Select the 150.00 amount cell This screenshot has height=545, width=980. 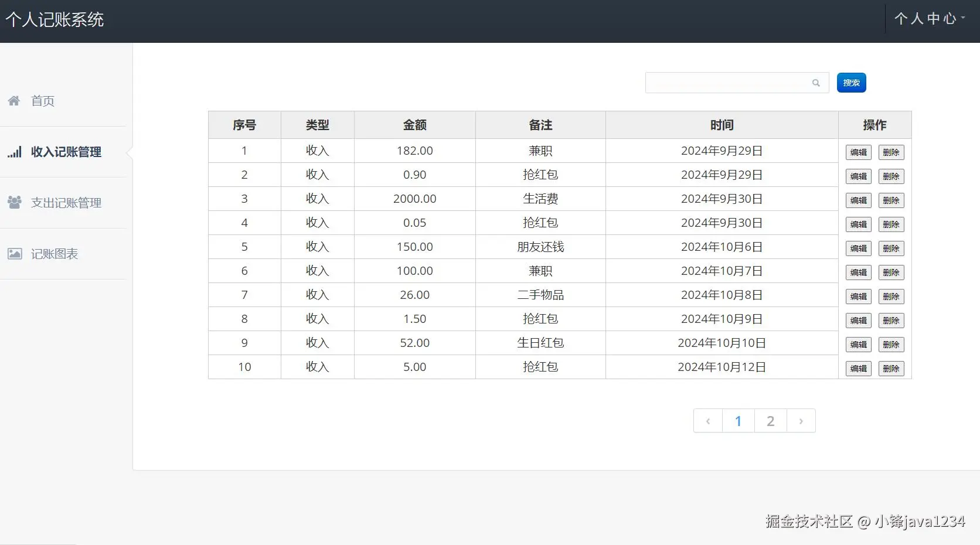[x=415, y=247]
